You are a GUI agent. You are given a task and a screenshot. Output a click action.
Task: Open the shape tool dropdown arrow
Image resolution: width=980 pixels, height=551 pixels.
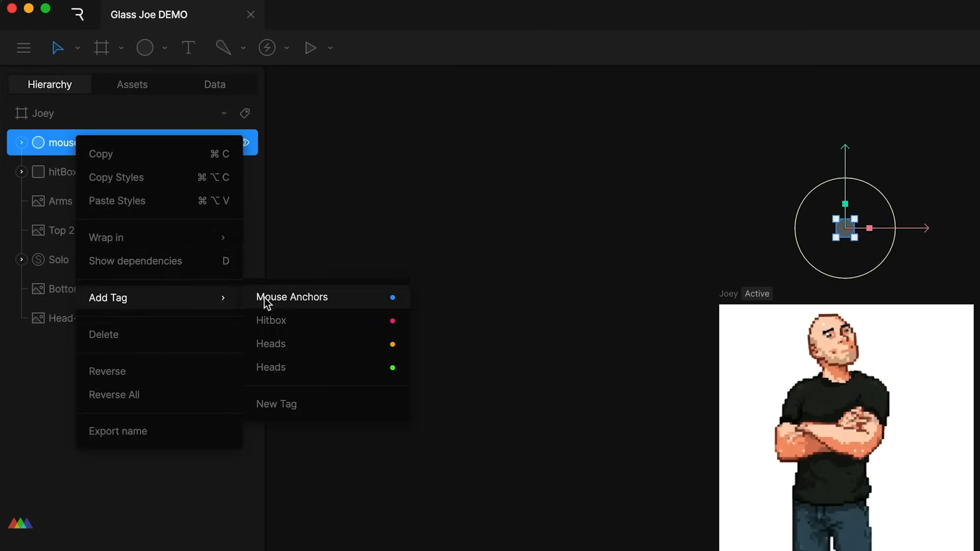(164, 48)
